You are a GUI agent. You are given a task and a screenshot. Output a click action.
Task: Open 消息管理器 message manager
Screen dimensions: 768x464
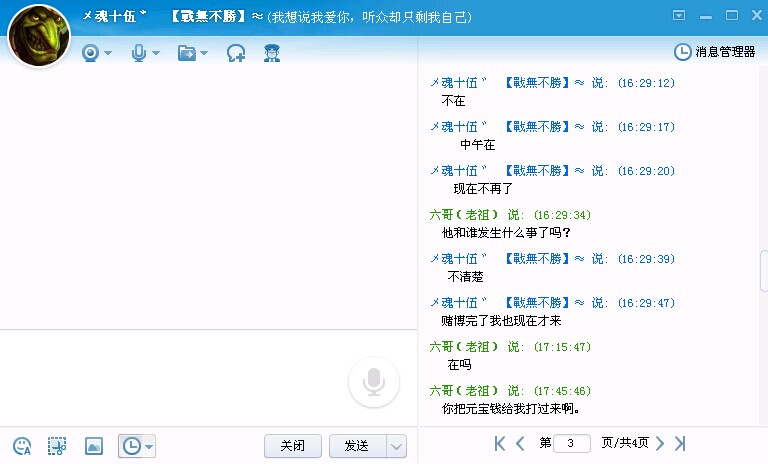[715, 51]
